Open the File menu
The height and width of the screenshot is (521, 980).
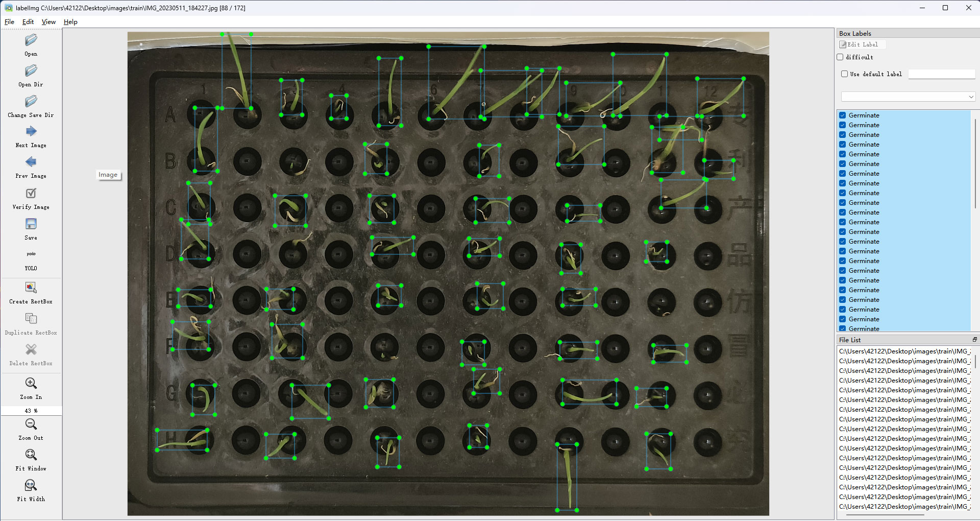click(9, 22)
